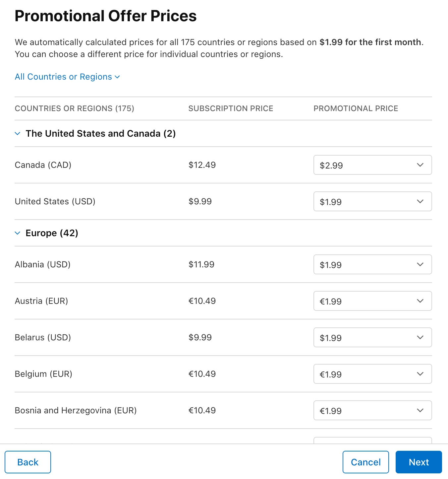Image resolution: width=448 pixels, height=479 pixels.
Task: Click the Europe (42) section label
Action: [x=52, y=233]
